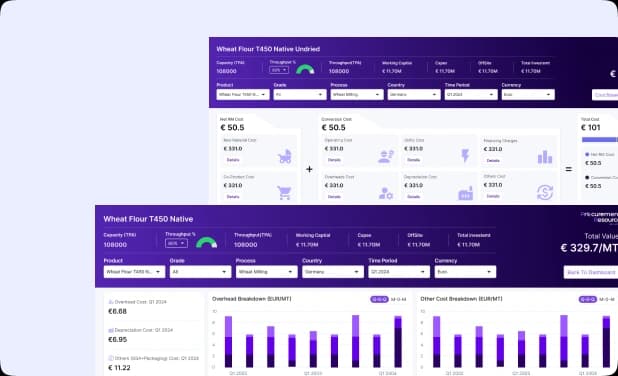
Task: Click the currency cycle icon in Others Cost card
Action: [x=545, y=192]
